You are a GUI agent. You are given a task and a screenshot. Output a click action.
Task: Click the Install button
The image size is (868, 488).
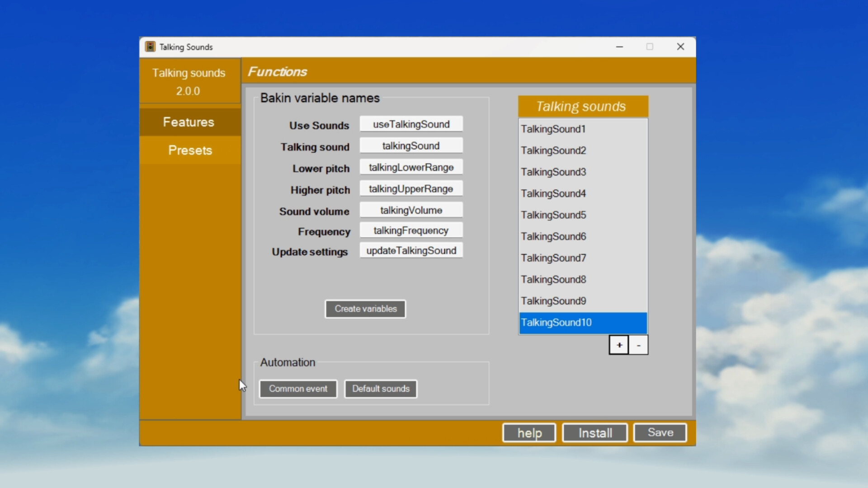coord(594,432)
